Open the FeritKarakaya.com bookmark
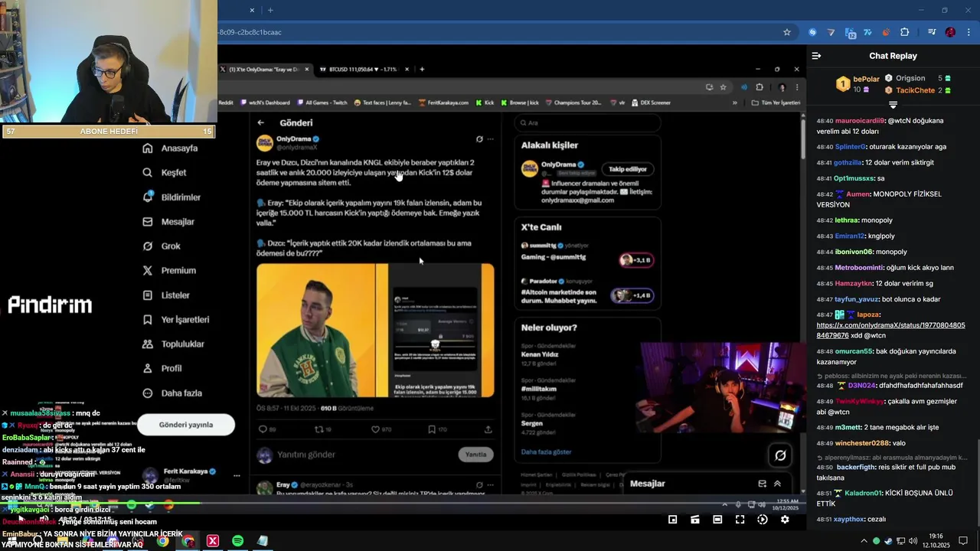The width and height of the screenshot is (980, 551). (x=444, y=103)
